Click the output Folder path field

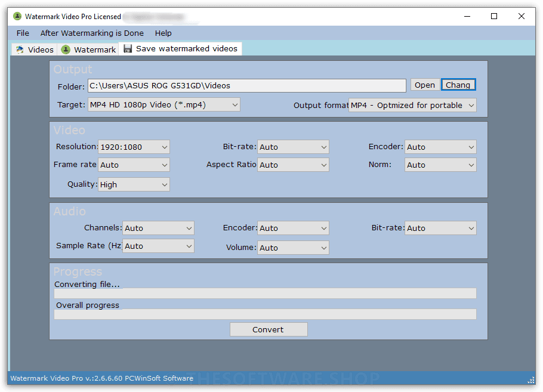tap(246, 85)
